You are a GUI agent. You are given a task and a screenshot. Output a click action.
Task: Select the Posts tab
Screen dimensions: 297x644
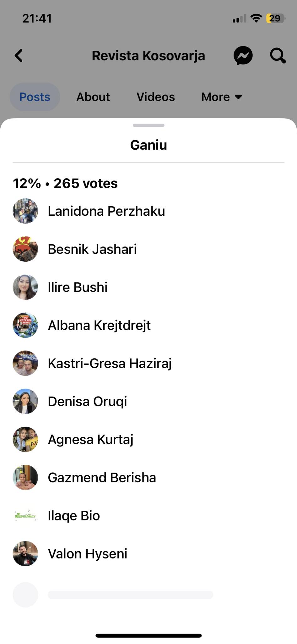[x=35, y=97]
